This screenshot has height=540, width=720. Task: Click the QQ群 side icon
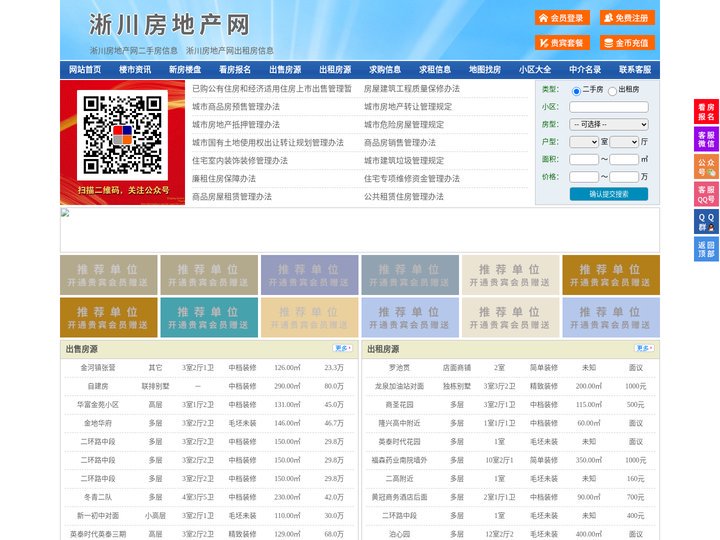(x=706, y=222)
